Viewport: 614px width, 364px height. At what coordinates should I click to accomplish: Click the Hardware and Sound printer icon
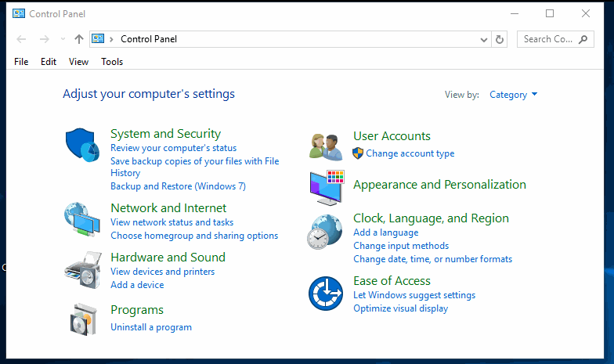click(83, 270)
